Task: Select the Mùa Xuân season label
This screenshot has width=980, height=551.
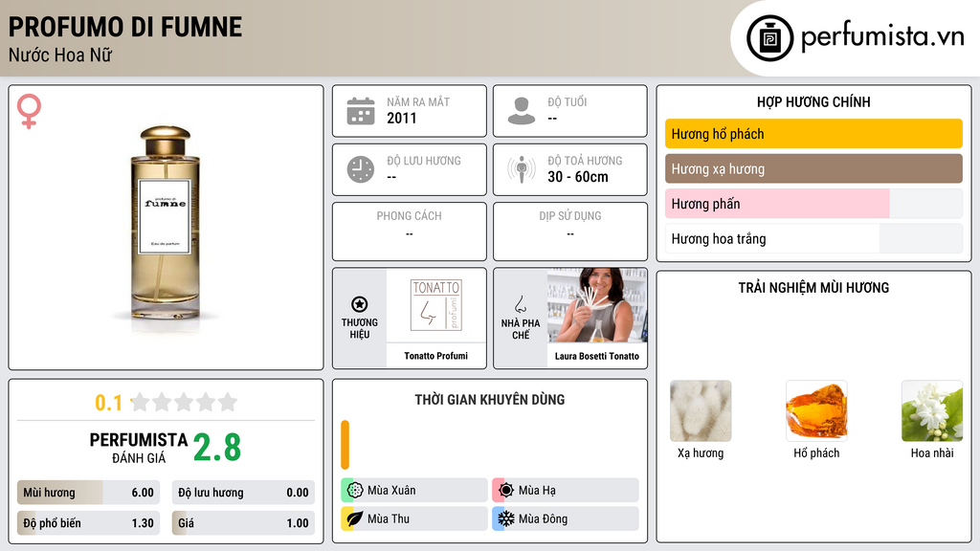Action: point(391,491)
